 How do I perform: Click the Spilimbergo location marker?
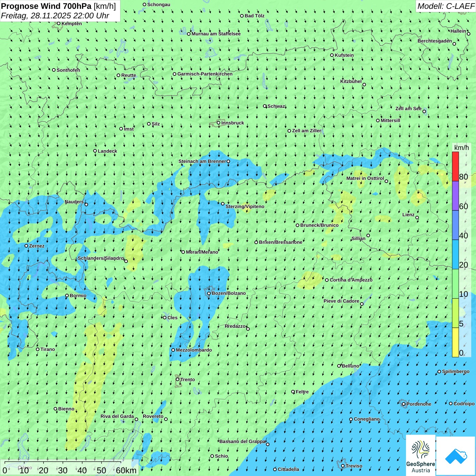[439, 372]
